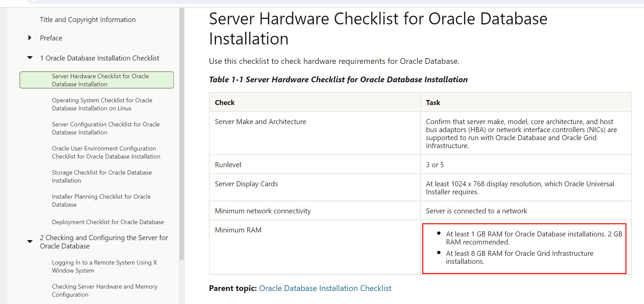Open the Preface entry
Screen dimensions: 644x304
point(51,38)
